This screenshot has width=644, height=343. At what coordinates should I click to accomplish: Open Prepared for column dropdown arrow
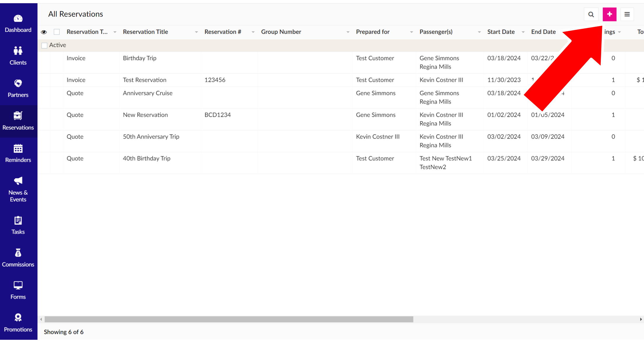tap(411, 32)
